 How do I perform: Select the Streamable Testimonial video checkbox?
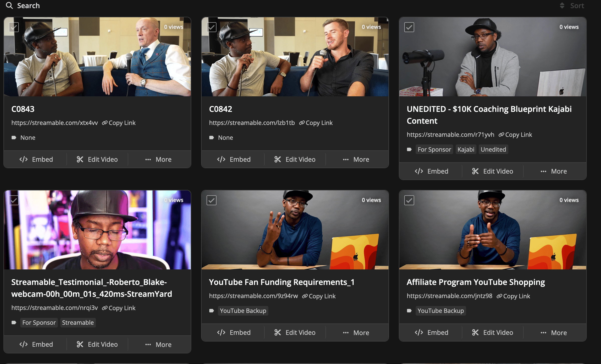(x=14, y=200)
